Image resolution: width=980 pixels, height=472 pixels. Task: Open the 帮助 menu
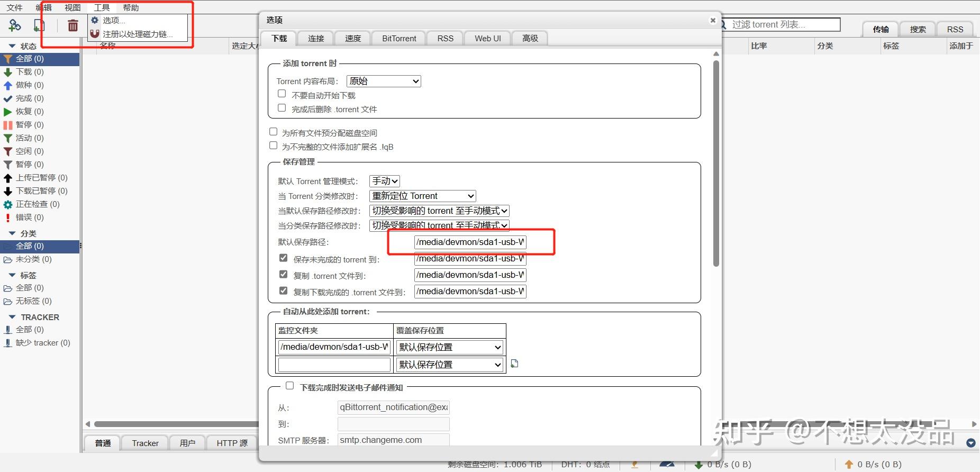coord(131,7)
